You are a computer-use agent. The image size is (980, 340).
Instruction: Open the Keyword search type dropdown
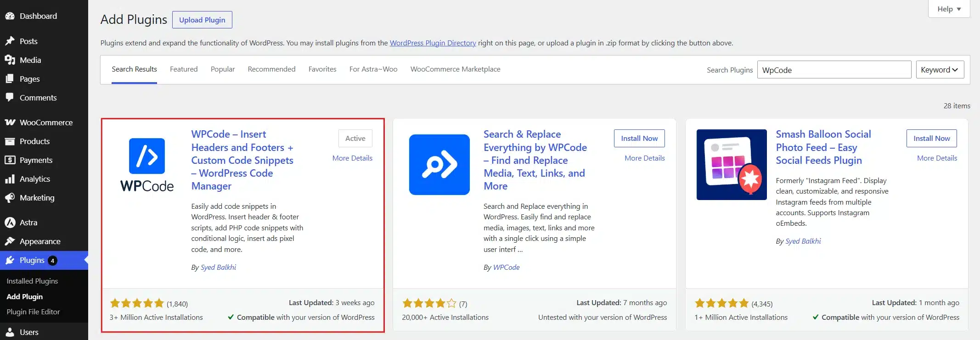(940, 70)
